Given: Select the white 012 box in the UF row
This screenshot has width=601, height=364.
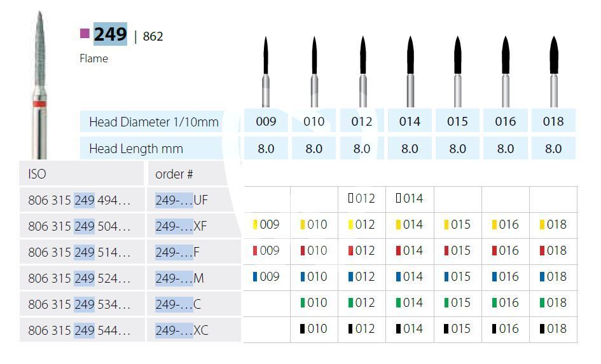Looking at the screenshot, I should [x=351, y=198].
